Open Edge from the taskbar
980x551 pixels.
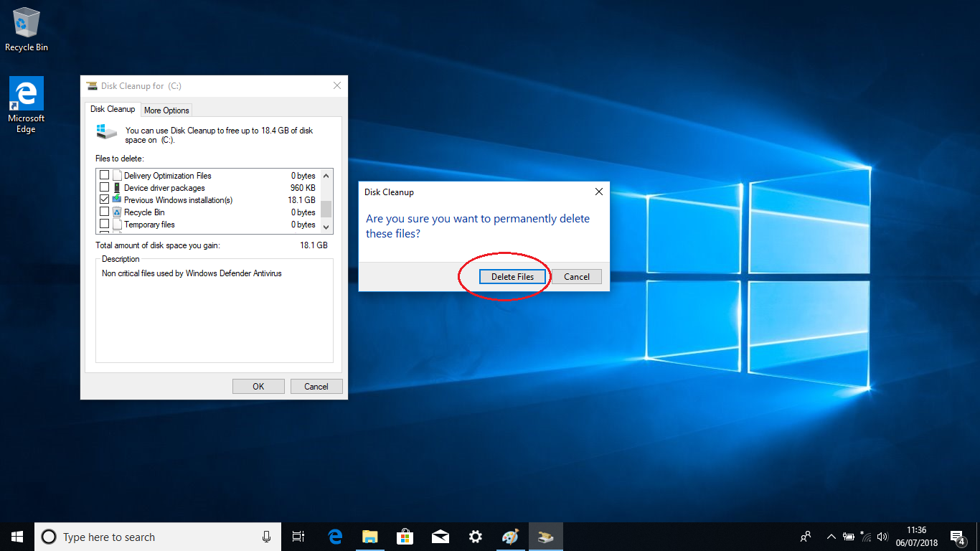(335, 537)
